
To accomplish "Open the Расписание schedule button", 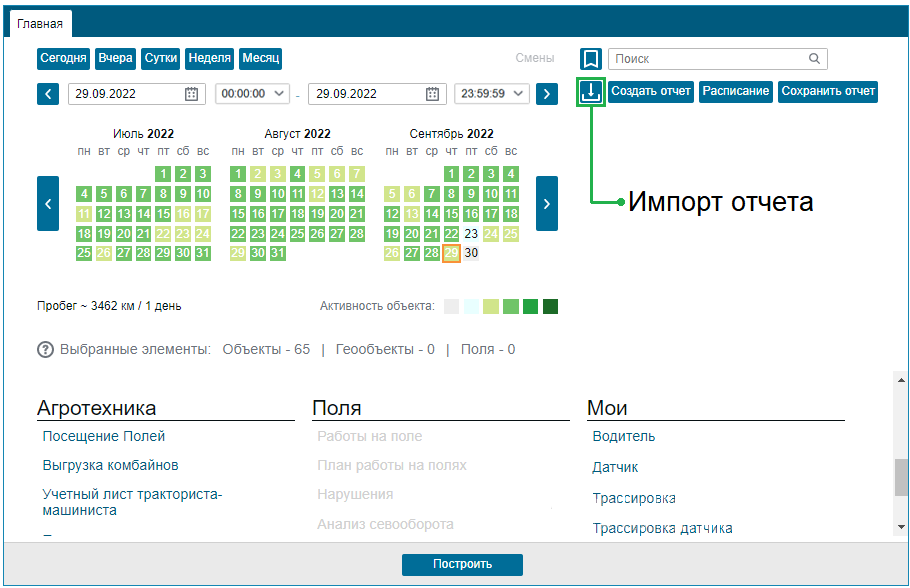I will click(735, 92).
